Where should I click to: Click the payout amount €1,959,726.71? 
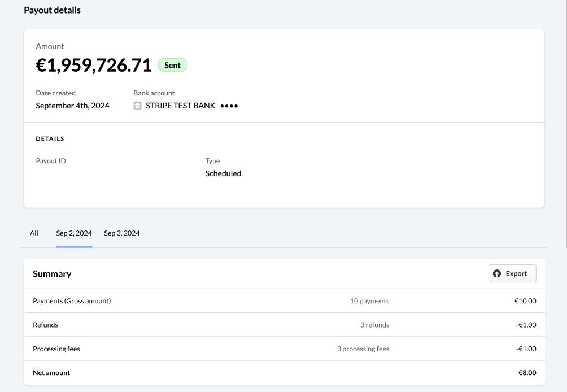[x=94, y=66]
